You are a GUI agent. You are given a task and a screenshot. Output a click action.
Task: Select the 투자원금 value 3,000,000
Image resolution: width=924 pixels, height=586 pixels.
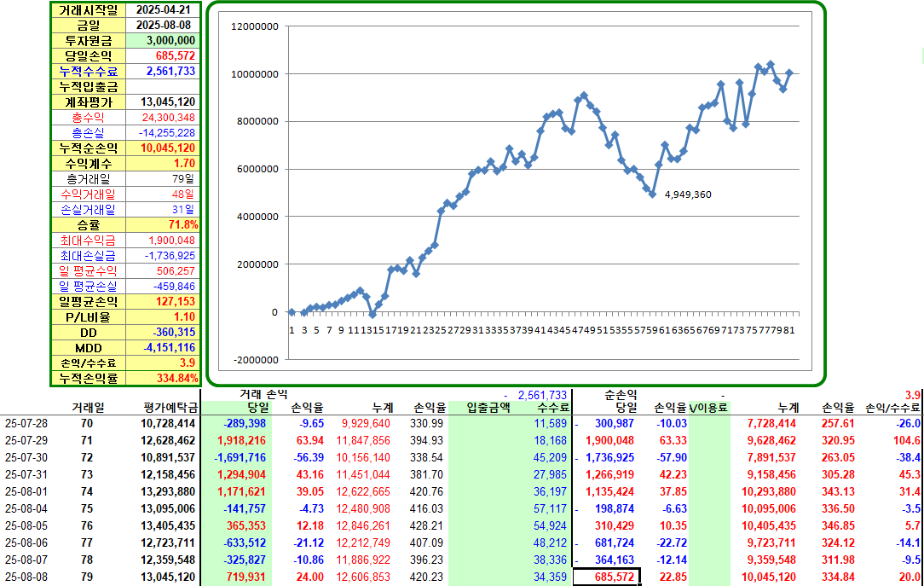(x=163, y=41)
